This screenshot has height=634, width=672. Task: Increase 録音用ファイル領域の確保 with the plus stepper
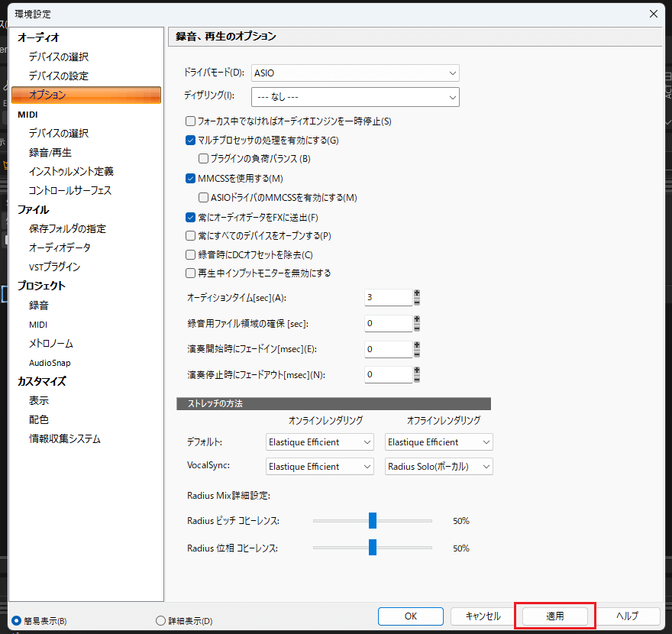pyautogui.click(x=417, y=319)
